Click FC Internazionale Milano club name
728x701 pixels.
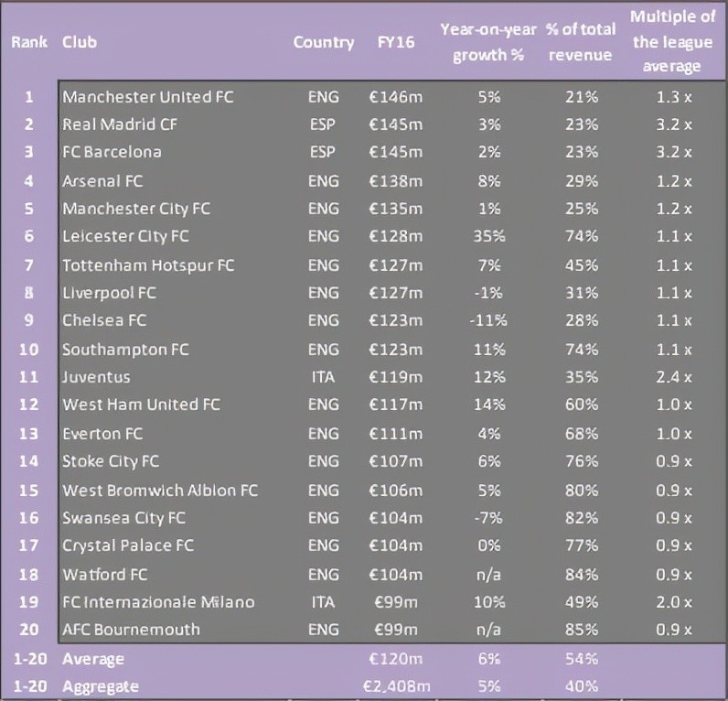[x=158, y=602]
